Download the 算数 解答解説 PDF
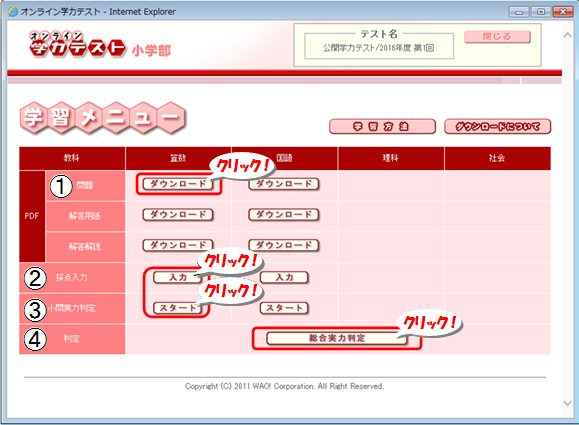579x425 pixels. coord(178,245)
